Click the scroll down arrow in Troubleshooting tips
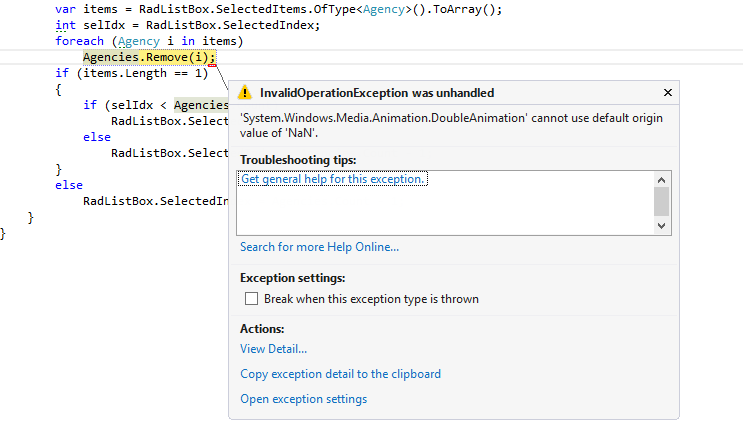This screenshot has height=433, width=743. (x=661, y=227)
